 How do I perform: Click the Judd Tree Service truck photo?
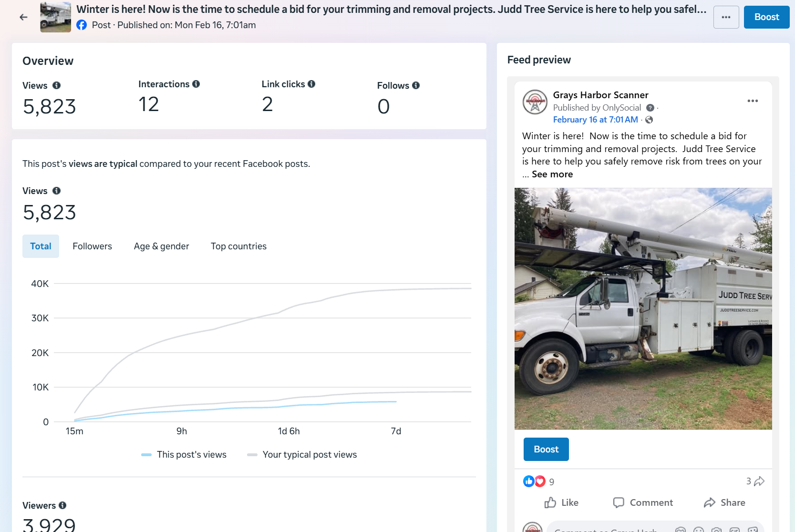pos(643,308)
